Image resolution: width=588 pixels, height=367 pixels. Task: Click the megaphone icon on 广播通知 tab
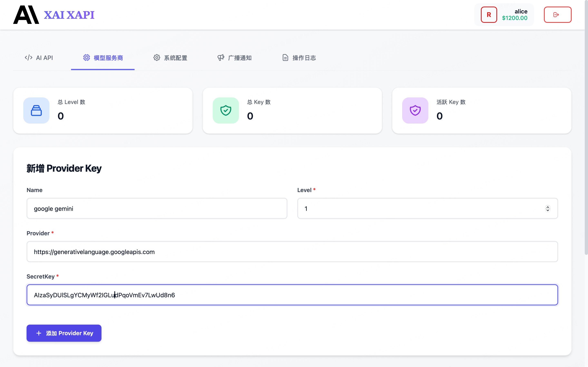click(221, 57)
